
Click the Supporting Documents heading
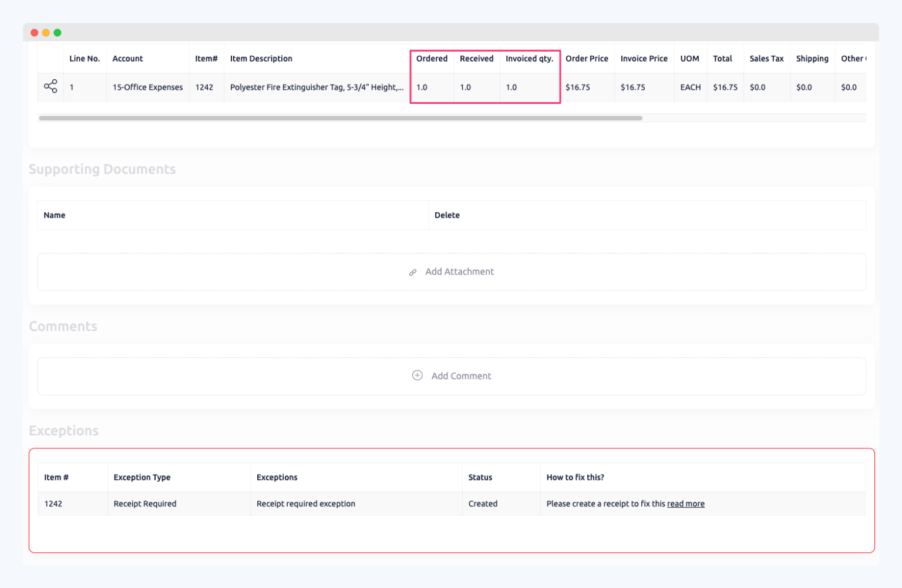coord(102,169)
